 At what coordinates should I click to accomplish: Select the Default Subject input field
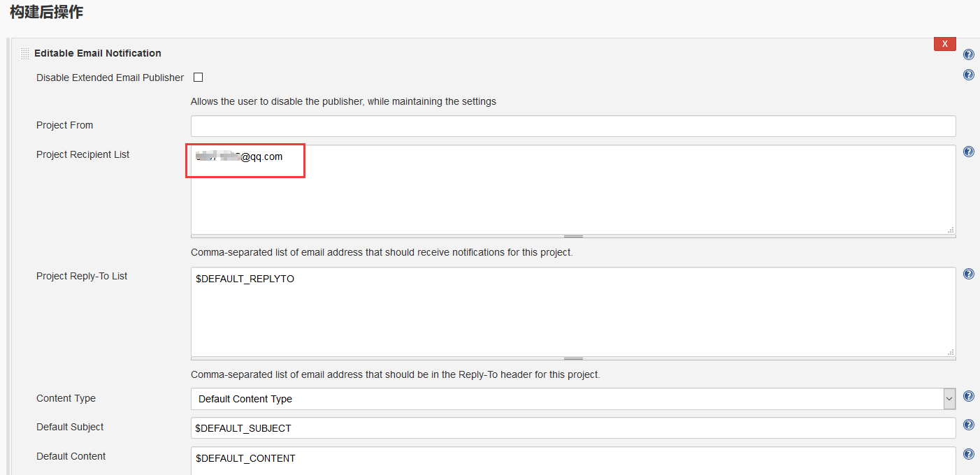coord(573,428)
